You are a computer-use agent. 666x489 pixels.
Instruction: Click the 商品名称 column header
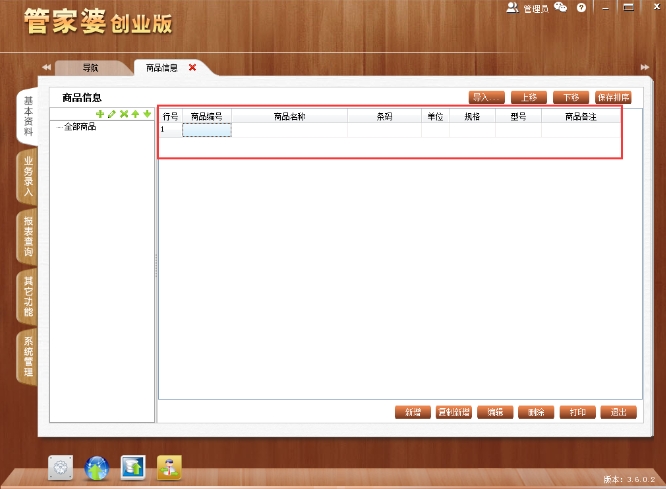pos(290,116)
